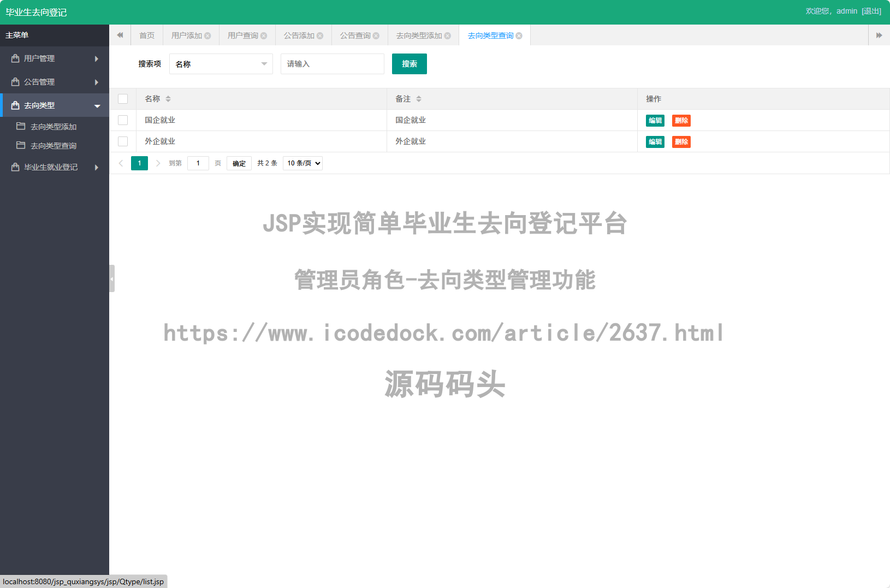Viewport: 890px width, 588px height.
Task: Check the checkbox for 国企就业 row
Action: click(123, 120)
